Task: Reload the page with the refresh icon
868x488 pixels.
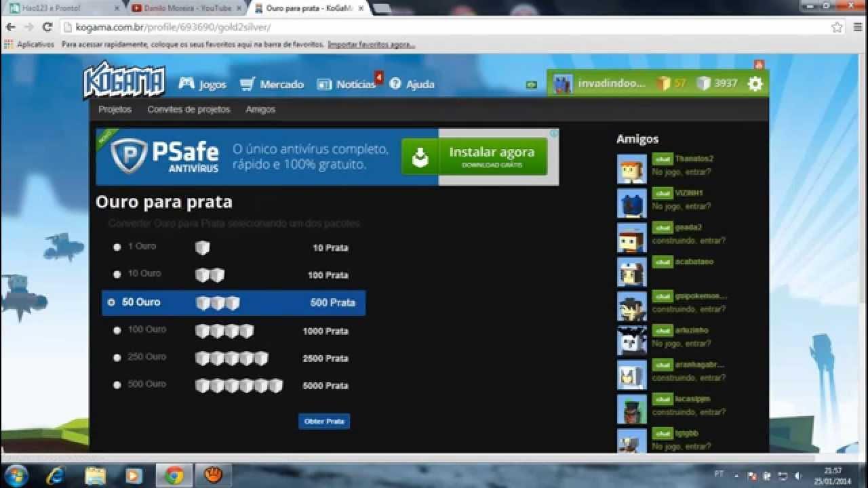Action: (x=47, y=27)
